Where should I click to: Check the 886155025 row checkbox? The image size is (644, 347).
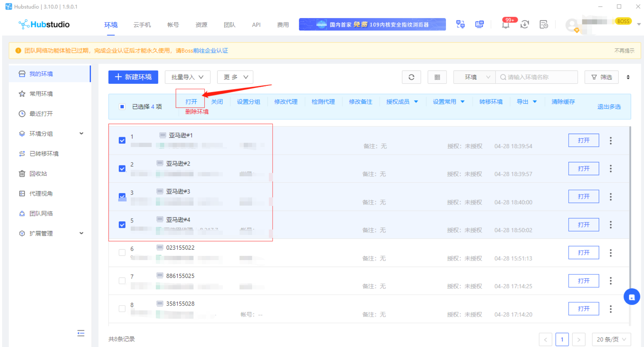pos(122,281)
